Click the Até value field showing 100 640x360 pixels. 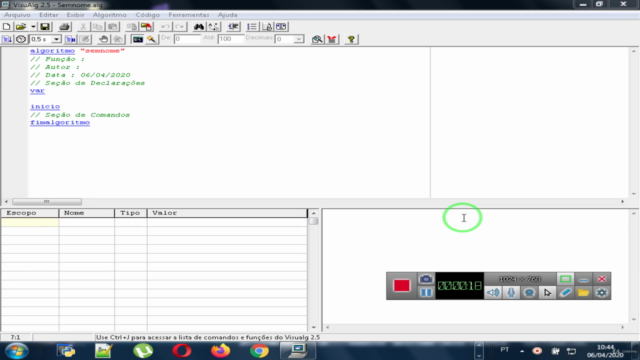coord(231,39)
